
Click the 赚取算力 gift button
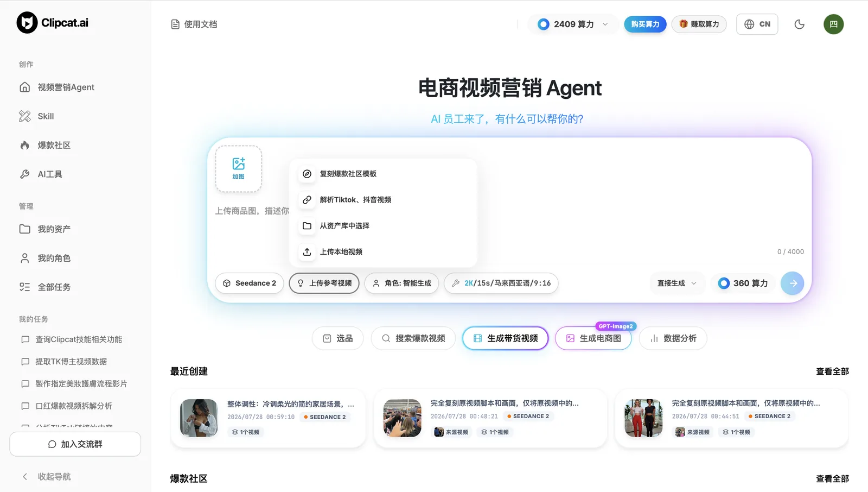click(699, 24)
